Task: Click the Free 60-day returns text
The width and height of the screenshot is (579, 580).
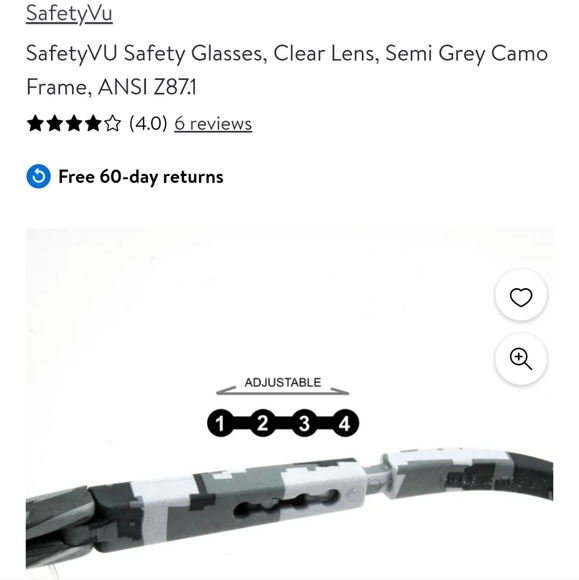Action: click(x=141, y=176)
